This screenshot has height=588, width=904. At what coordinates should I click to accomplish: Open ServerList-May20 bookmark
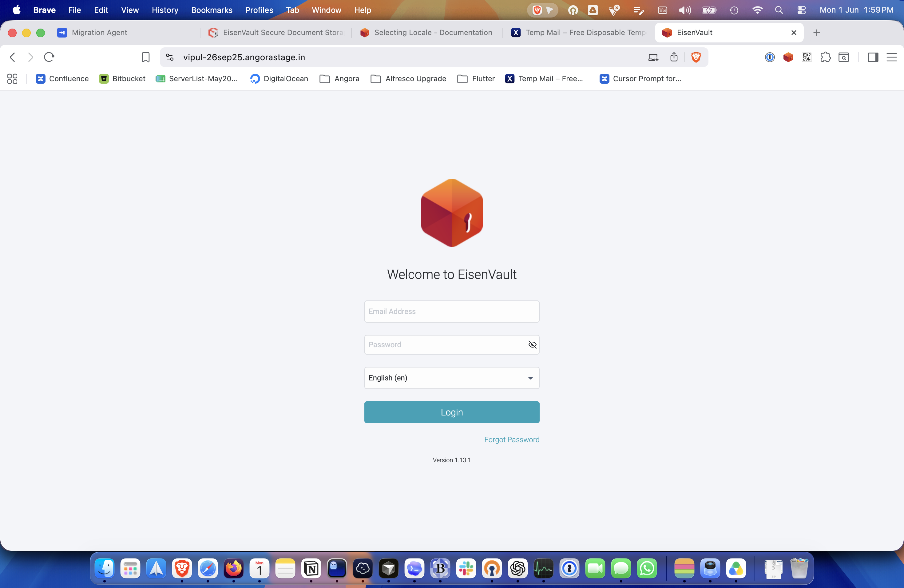(196, 79)
